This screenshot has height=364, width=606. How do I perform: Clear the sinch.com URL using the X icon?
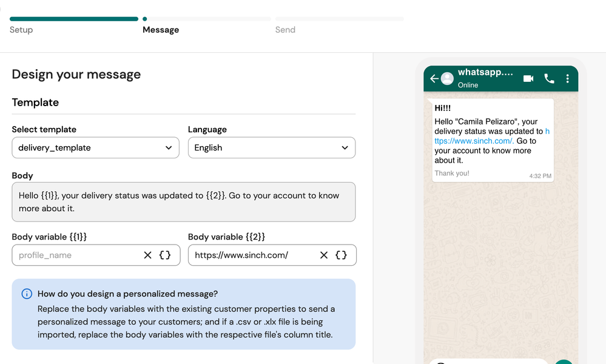324,255
